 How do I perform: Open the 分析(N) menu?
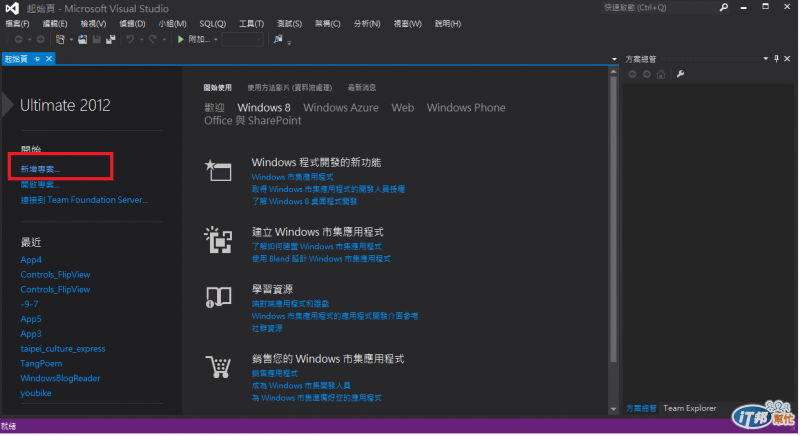(367, 23)
